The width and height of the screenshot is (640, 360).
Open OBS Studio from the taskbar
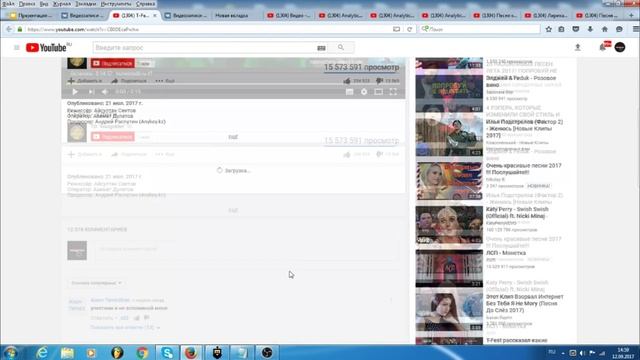(267, 352)
